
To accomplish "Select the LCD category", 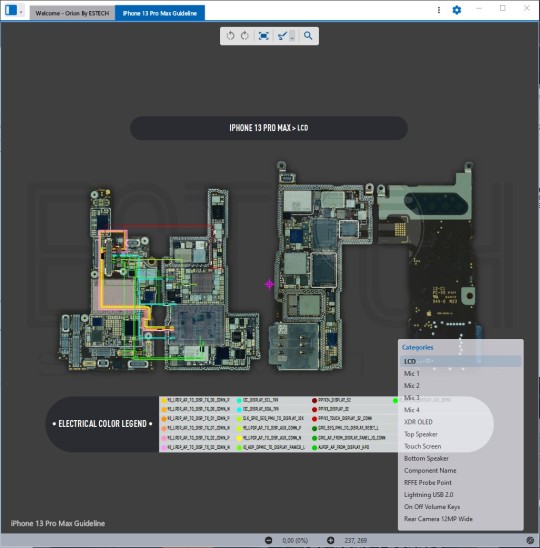I will [460, 361].
